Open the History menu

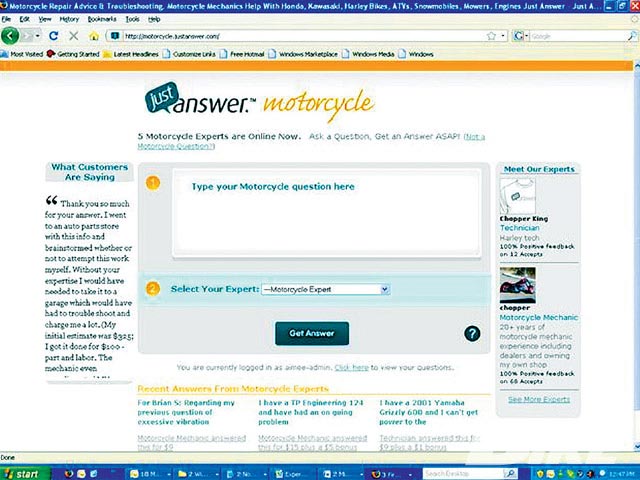tap(69, 19)
